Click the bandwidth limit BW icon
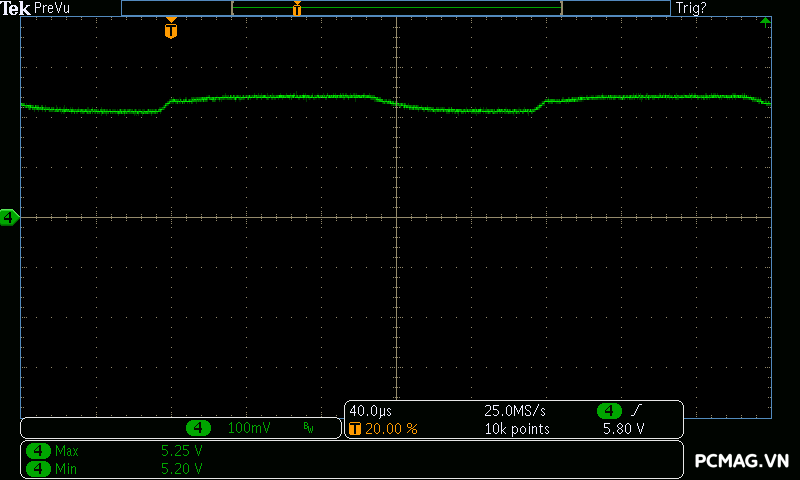Image resolution: width=800 pixels, height=480 pixels. pyautogui.click(x=308, y=428)
